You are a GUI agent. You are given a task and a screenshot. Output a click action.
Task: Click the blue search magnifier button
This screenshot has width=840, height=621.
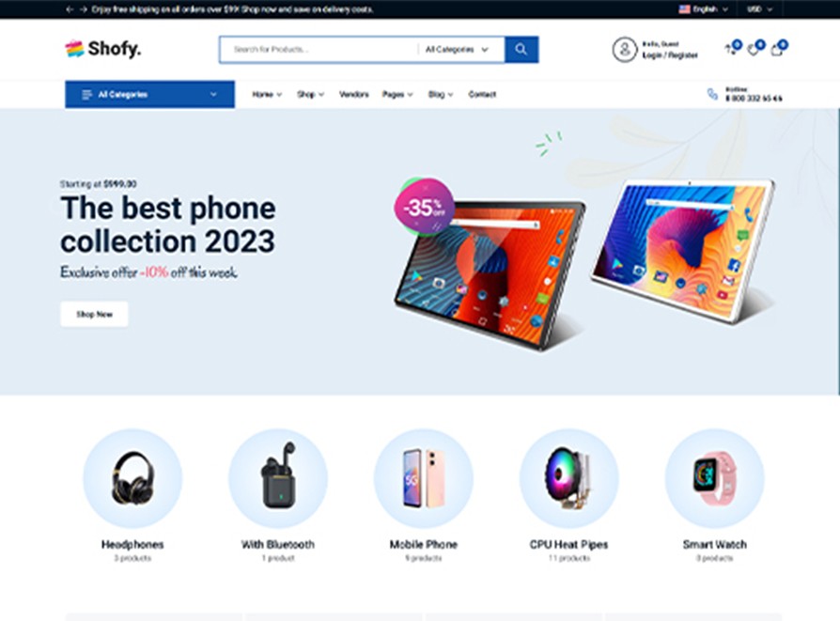pos(521,49)
